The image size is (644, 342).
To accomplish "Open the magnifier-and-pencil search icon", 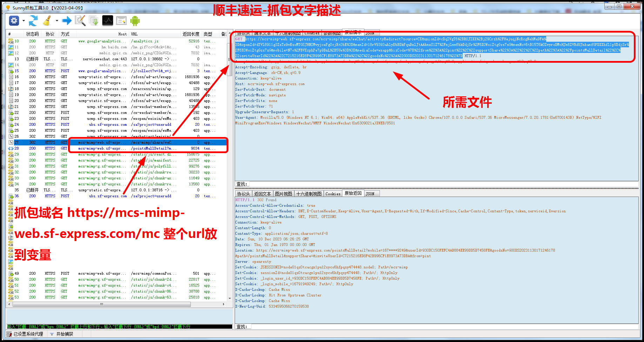I will point(80,21).
